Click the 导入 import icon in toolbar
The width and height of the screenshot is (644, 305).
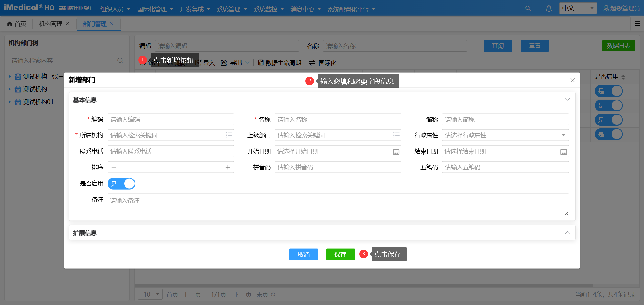[199, 63]
